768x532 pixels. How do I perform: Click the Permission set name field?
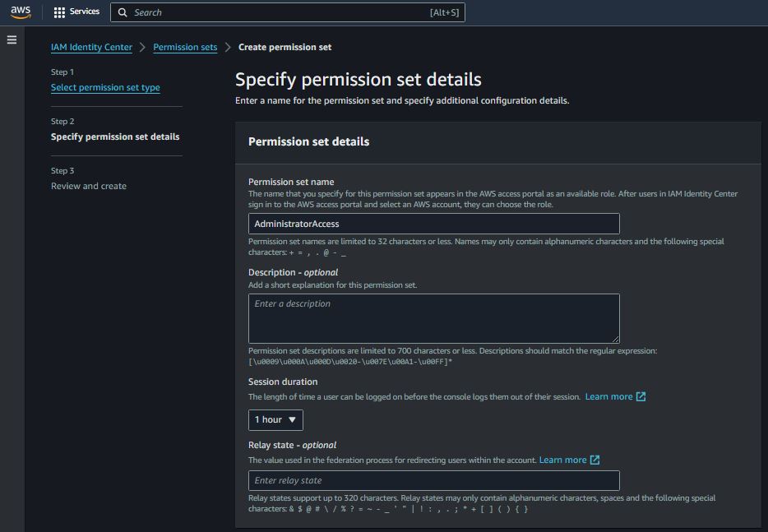click(433, 224)
